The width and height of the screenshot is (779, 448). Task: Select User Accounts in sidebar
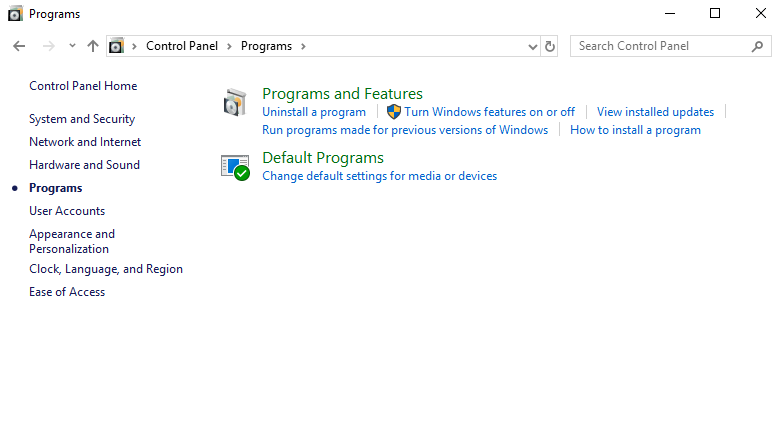click(67, 211)
